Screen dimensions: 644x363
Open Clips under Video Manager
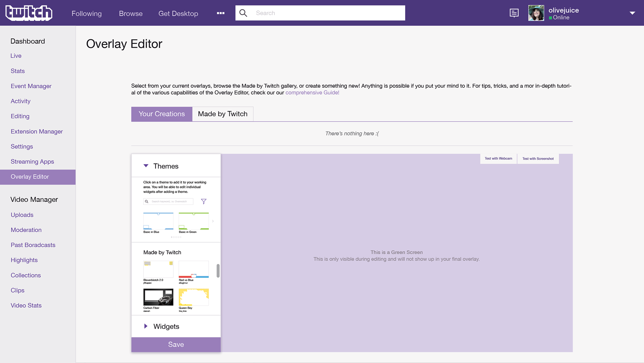[17, 290]
